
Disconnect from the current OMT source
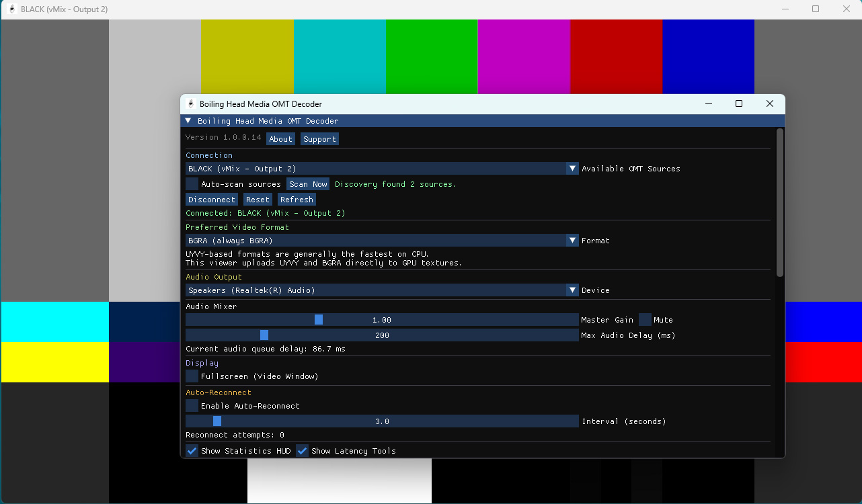212,200
